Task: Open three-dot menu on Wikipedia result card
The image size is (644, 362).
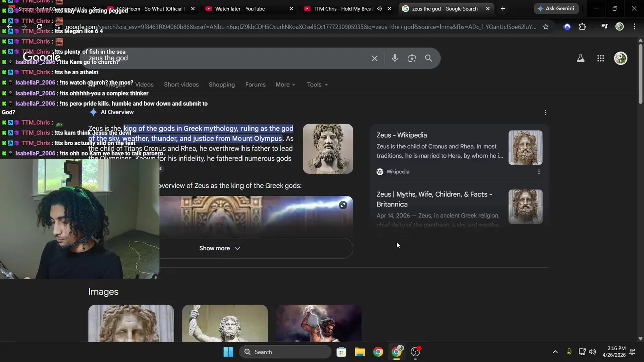Action: (x=539, y=172)
